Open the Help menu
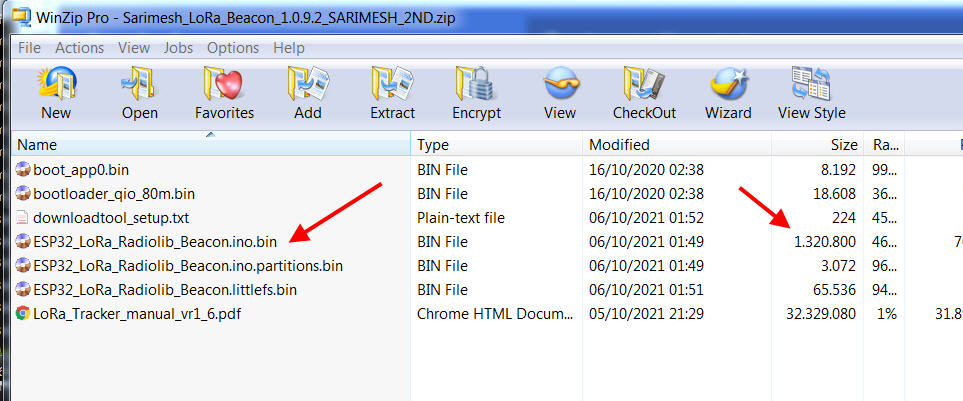The image size is (963, 401). (x=289, y=48)
